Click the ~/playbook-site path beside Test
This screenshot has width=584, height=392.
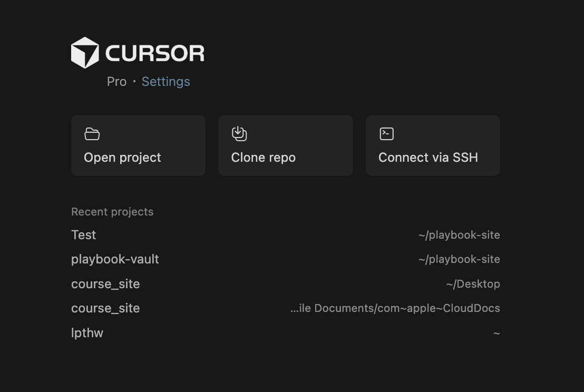[x=459, y=235]
